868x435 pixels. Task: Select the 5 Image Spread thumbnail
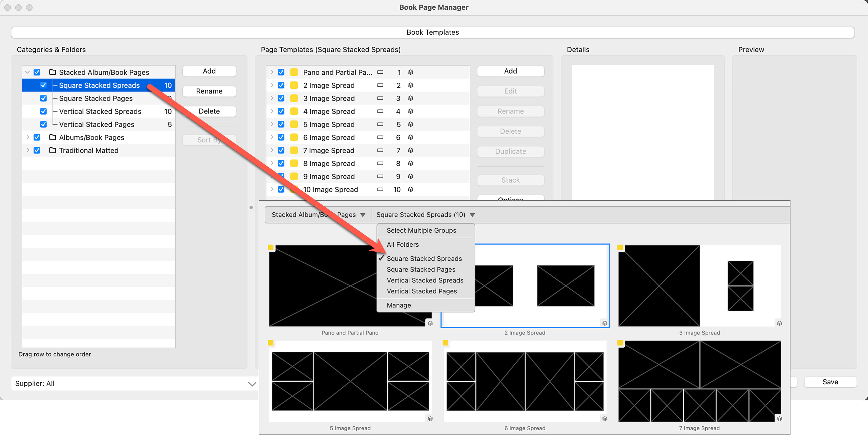[x=350, y=381]
